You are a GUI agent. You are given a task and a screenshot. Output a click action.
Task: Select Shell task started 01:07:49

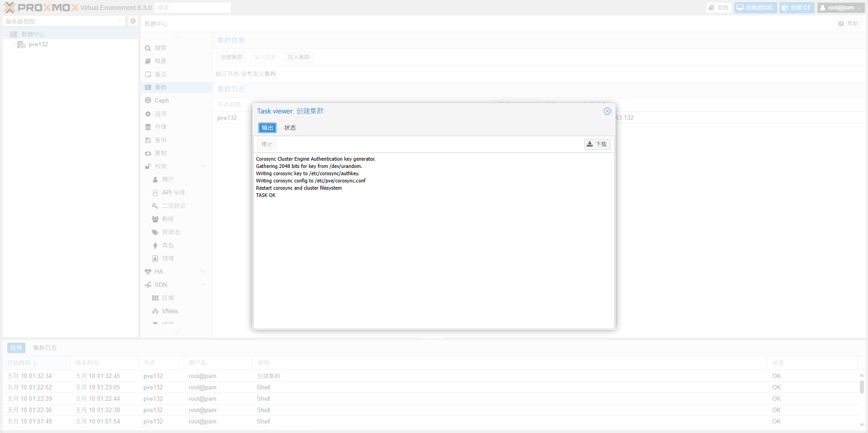pos(430,421)
